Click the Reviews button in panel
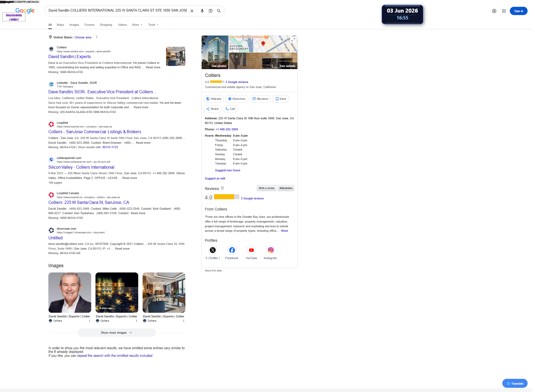Image resolution: width=535 pixels, height=392 pixels. point(260,99)
